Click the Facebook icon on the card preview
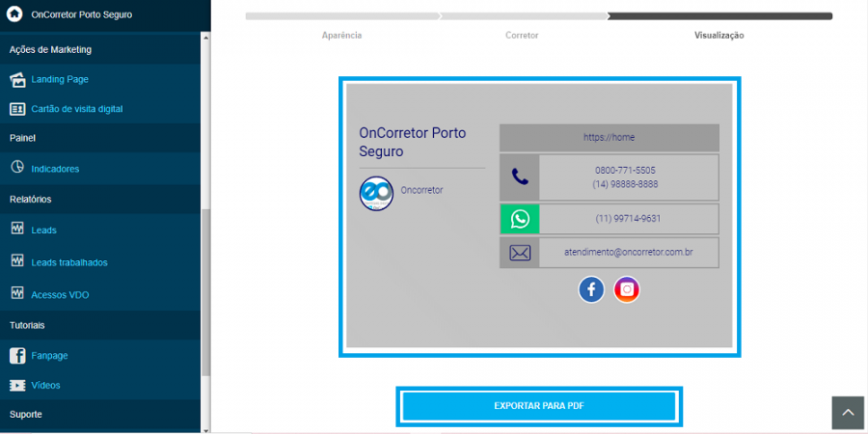 pyautogui.click(x=591, y=289)
